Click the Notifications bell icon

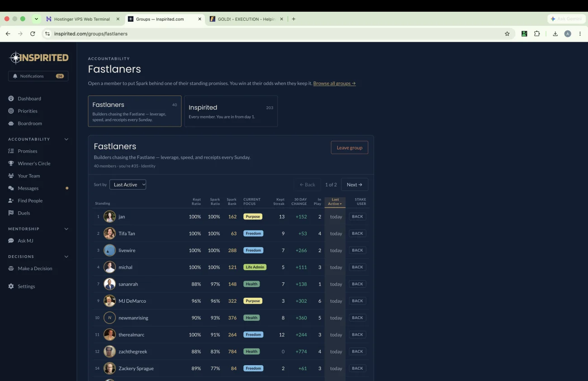tap(15, 76)
